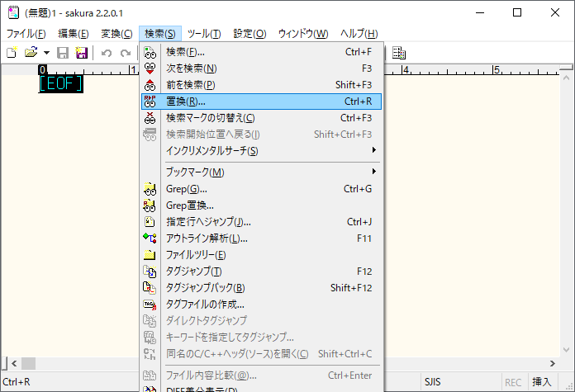575x392 pixels.
Task: Expand the Open file dropdown arrow
Action: [x=46, y=53]
